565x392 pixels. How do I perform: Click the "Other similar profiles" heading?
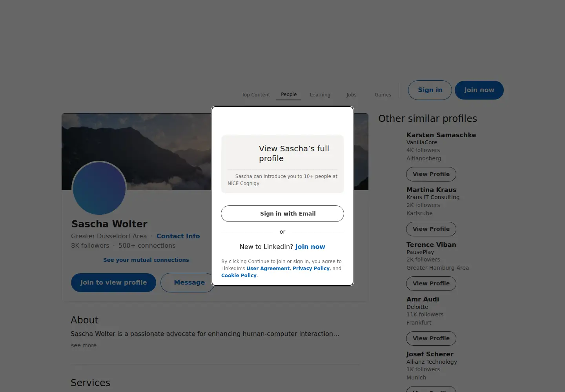[428, 118]
